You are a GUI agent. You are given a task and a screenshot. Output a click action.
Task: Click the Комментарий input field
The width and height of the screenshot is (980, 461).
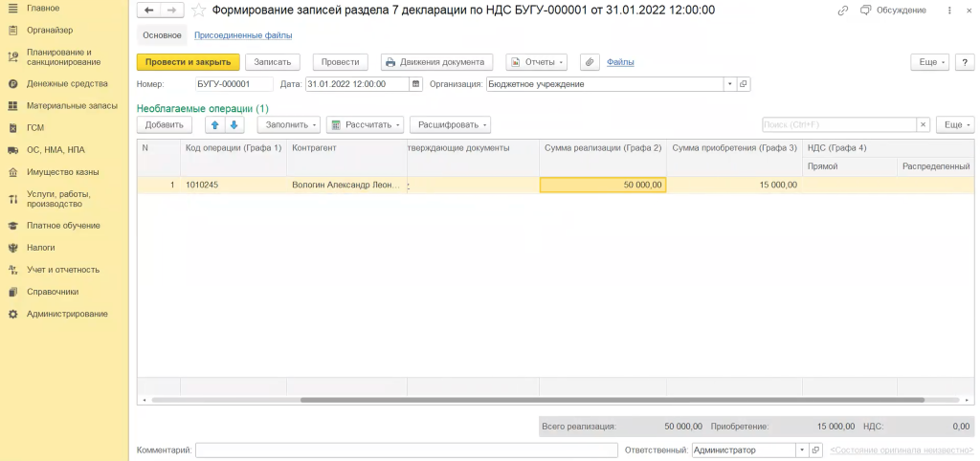coord(406,450)
